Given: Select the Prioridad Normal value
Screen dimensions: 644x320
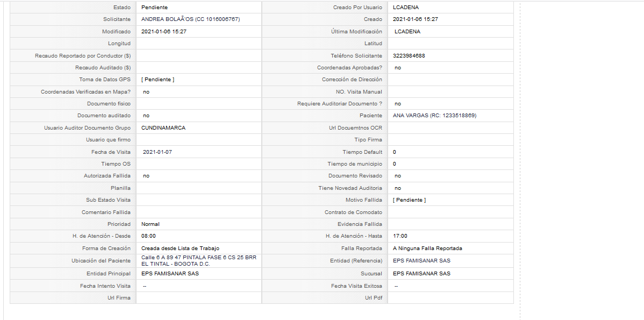Looking at the screenshot, I should [x=151, y=224].
